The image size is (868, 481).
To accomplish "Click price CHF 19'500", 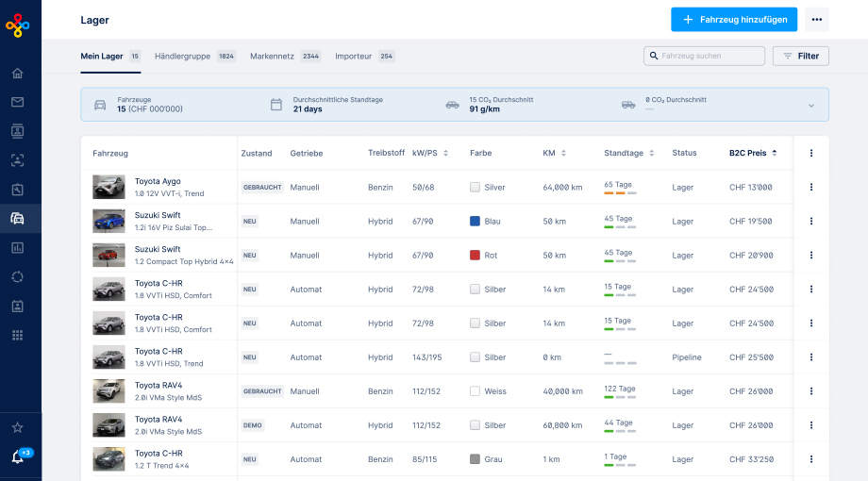I will click(x=751, y=222).
